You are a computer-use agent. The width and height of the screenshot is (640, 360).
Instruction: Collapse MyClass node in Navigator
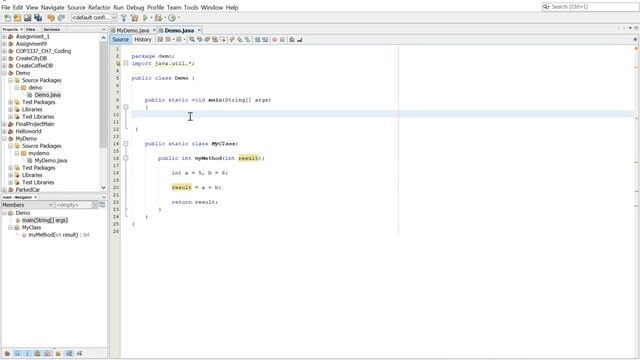point(11,228)
